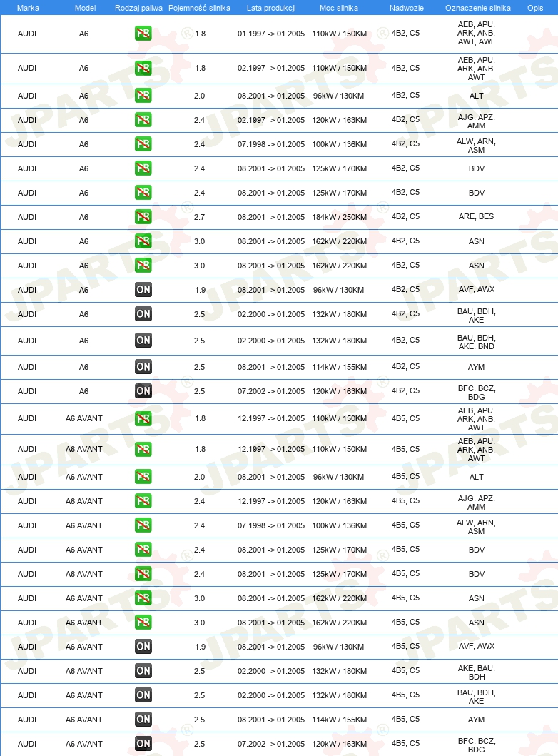Select BFC, BCZ, BDG codes in A6 AVANT row

[476, 745]
